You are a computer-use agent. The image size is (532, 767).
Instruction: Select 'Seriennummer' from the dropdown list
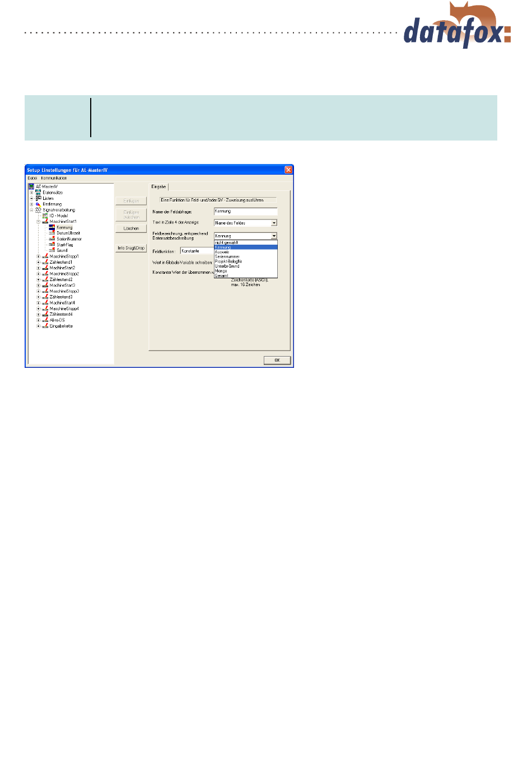[227, 257]
